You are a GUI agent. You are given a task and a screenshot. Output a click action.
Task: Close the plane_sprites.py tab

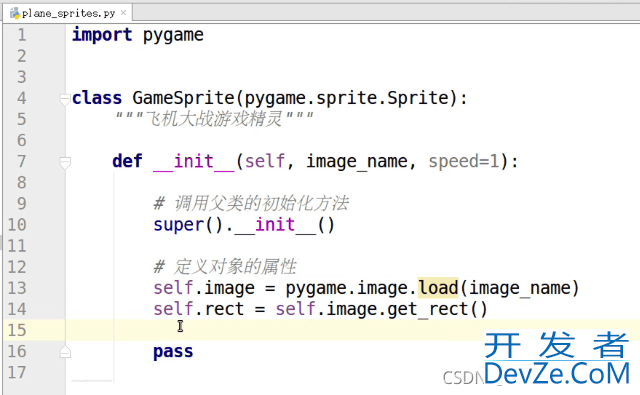124,13
